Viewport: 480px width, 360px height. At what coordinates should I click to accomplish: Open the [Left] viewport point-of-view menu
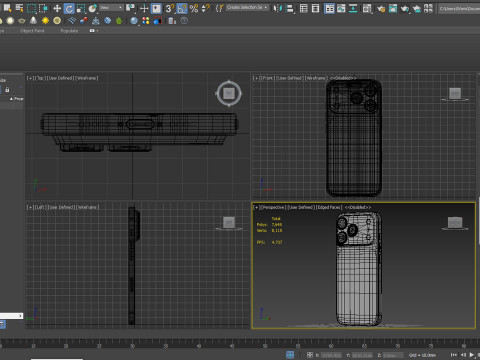pyautogui.click(x=40, y=207)
